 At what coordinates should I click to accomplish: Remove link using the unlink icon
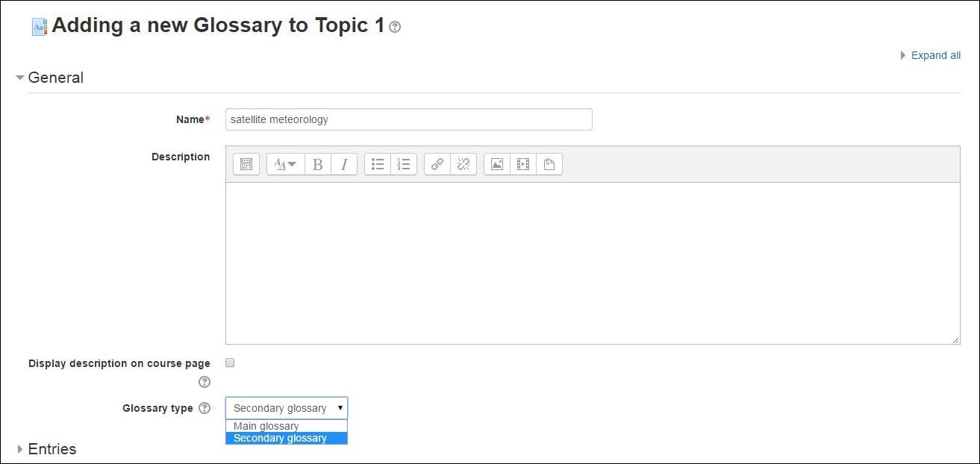click(x=464, y=164)
